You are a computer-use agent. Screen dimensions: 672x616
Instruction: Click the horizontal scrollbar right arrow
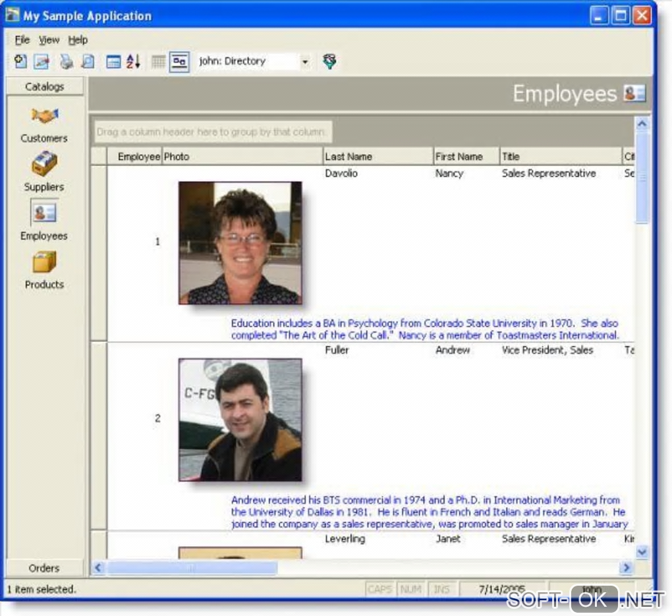(626, 567)
